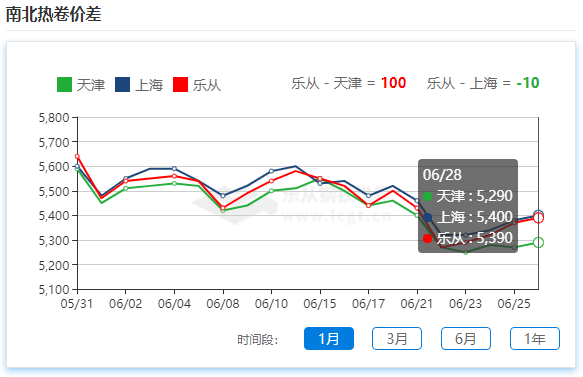The height and width of the screenshot is (377, 583).
Task: Click the red 乐从 legend square
Action: click(181, 85)
